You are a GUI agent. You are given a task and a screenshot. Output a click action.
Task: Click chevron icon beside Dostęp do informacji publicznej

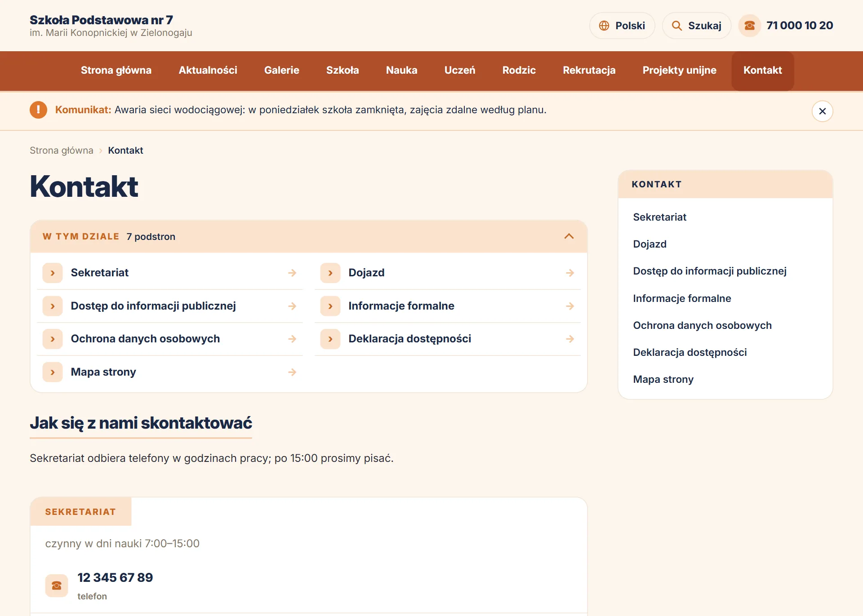click(x=53, y=306)
